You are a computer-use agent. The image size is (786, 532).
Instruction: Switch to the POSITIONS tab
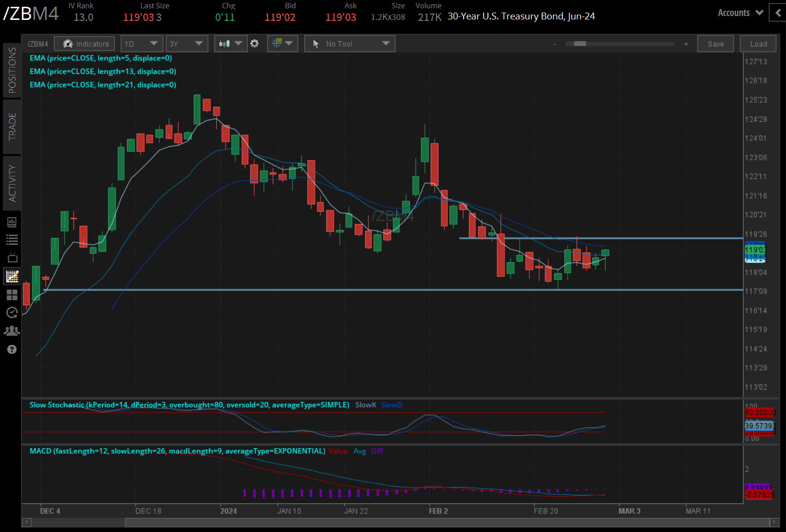click(12, 70)
